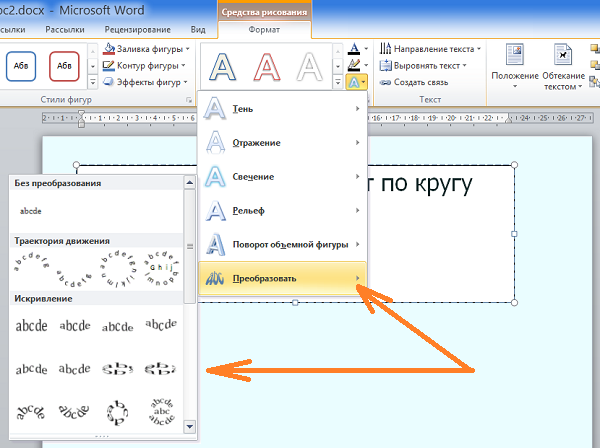The width and height of the screenshot is (600, 448).
Task: Click the right indent marker on the ruler
Action: [x=509, y=119]
